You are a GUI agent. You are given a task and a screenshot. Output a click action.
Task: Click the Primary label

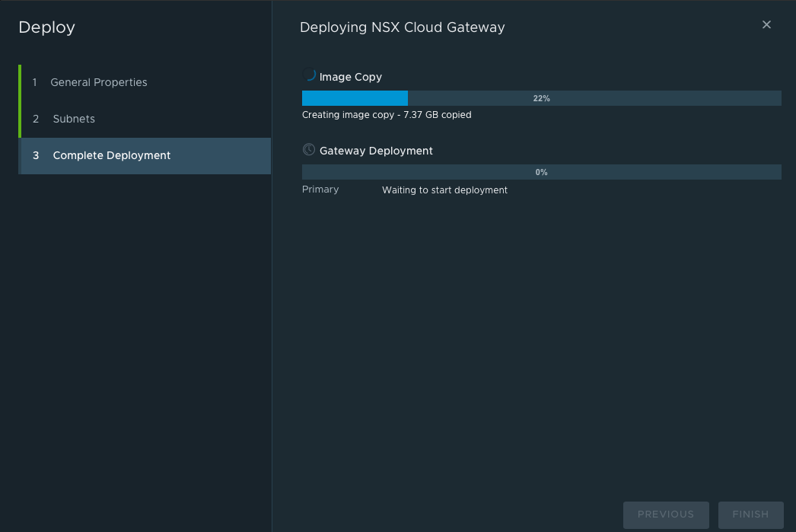(x=320, y=190)
